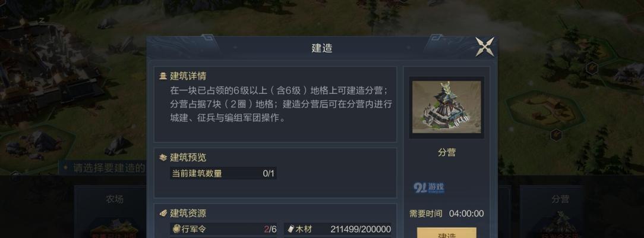Close the 建造 dialog with crossed-swords icon

pos(485,47)
